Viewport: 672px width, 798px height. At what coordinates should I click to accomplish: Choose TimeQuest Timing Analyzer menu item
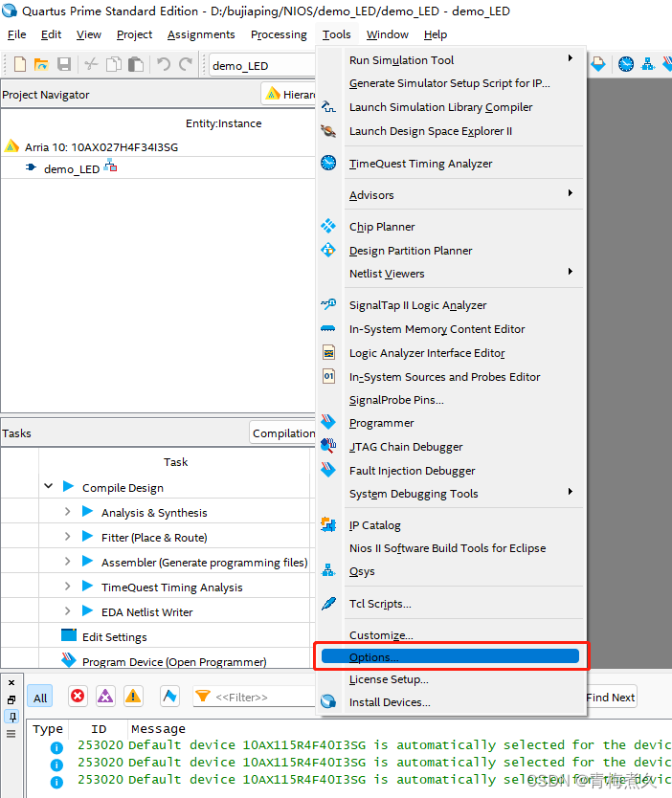pos(451,164)
